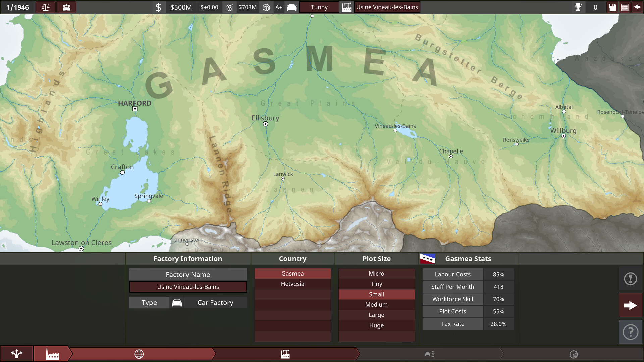644x362 pixels.
Task: Check finances using the dollar sign icon
Action: [159, 7]
